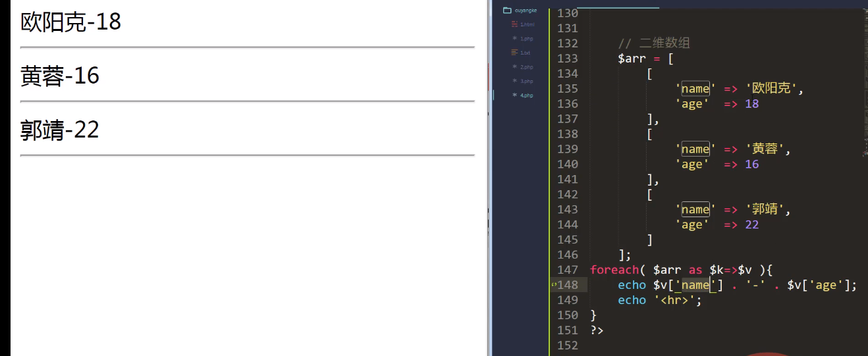Click '黄蓉-16' in browser output
The height and width of the screenshot is (356, 868).
(60, 76)
